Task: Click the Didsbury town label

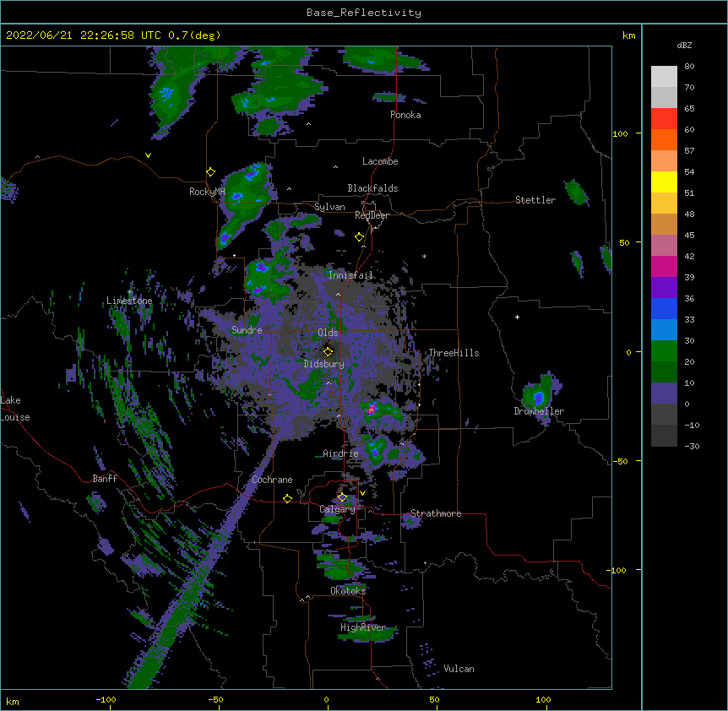Action: click(x=324, y=364)
